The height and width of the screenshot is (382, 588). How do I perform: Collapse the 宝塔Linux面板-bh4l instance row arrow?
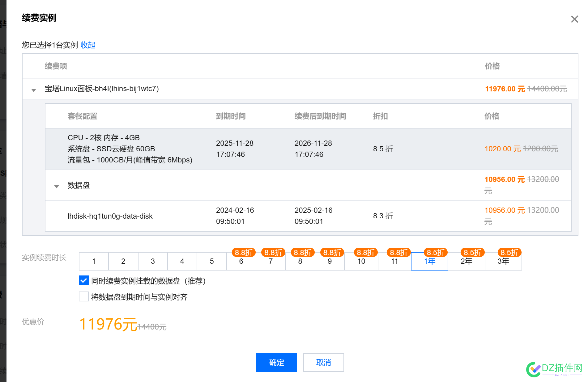34,90
